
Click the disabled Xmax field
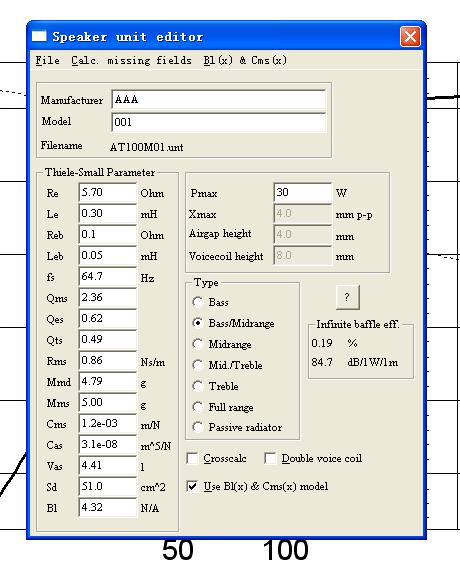point(303,213)
